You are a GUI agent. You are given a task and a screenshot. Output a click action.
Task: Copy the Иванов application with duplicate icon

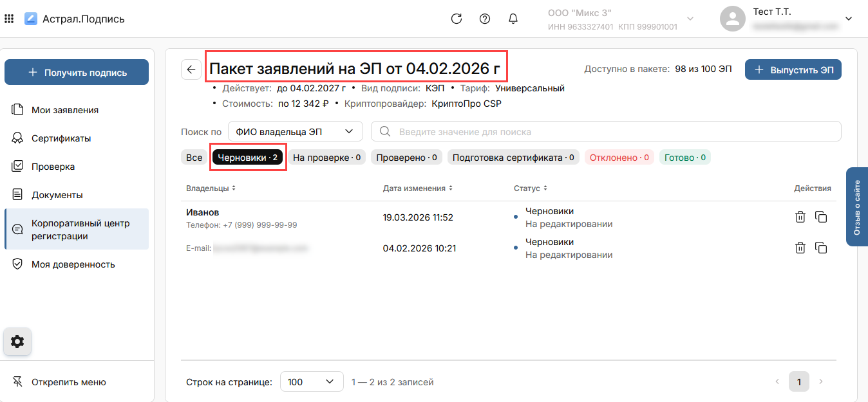[821, 217]
